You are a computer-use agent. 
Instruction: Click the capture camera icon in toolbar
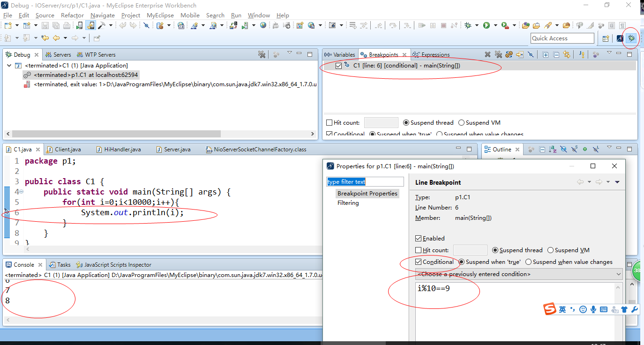point(332,25)
